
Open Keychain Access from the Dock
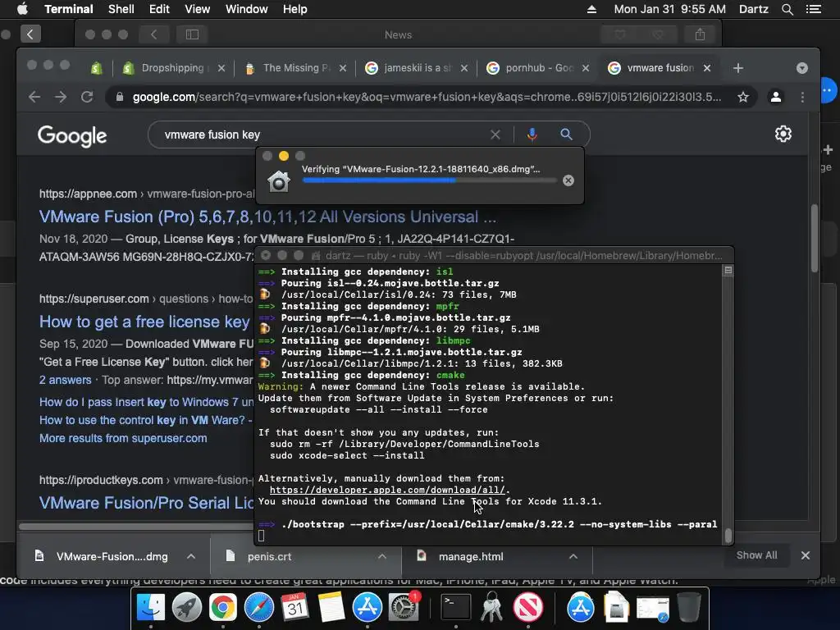492,608
